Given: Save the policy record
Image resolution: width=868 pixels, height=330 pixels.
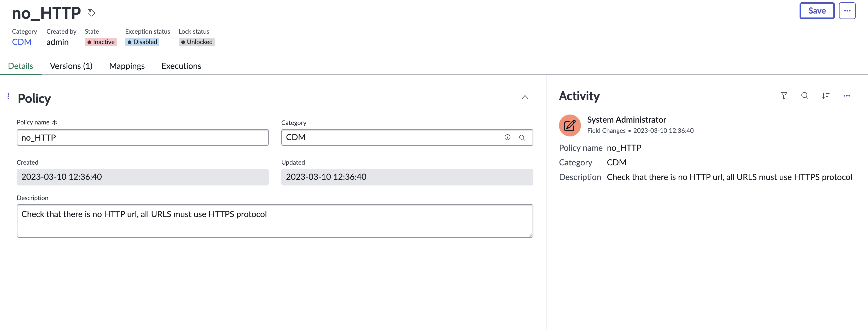Looking at the screenshot, I should 817,11.
